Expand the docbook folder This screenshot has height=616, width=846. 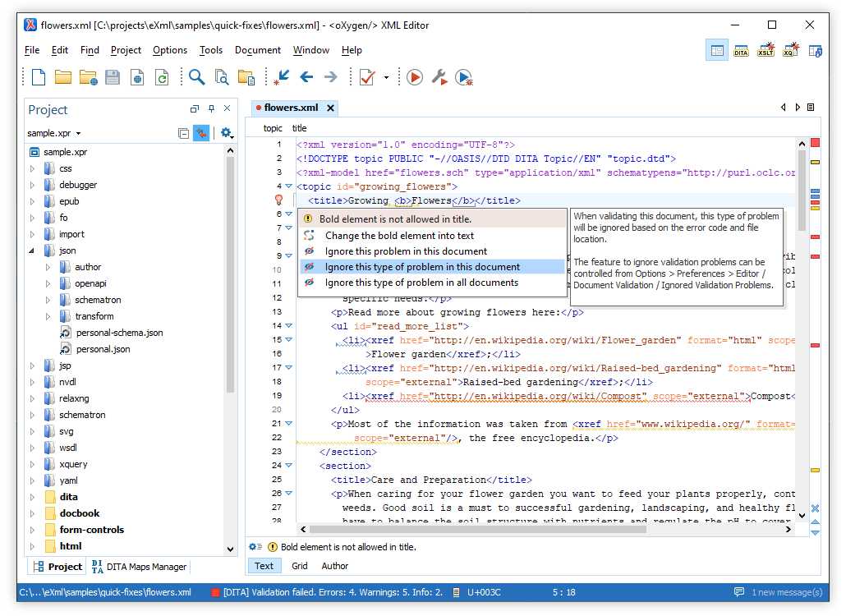[x=32, y=513]
